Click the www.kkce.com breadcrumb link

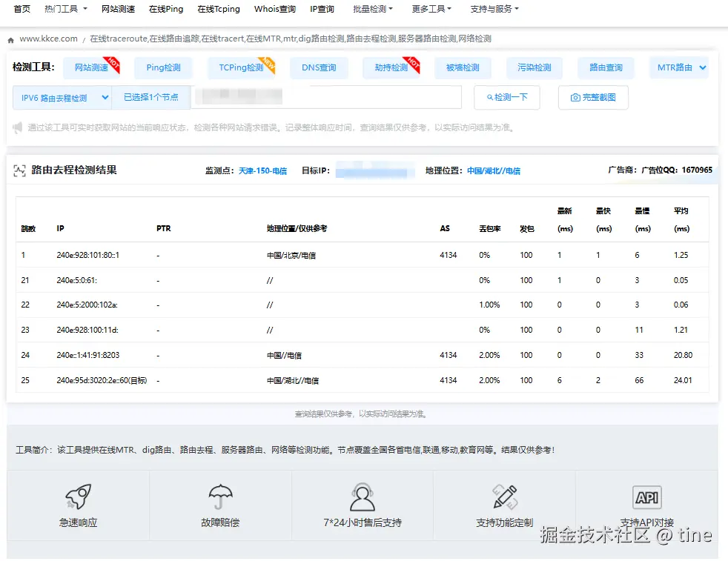coord(48,39)
